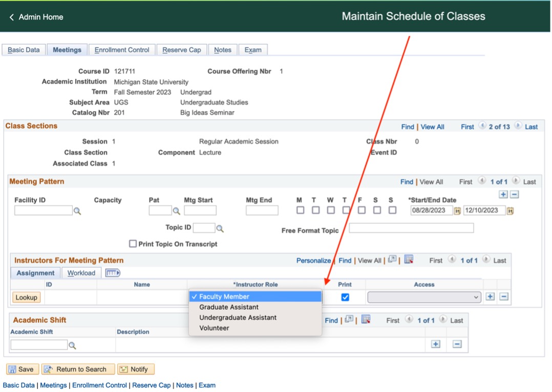The width and height of the screenshot is (552, 392).
Task: Open Instructors grid in new window icon
Action: tap(392, 259)
